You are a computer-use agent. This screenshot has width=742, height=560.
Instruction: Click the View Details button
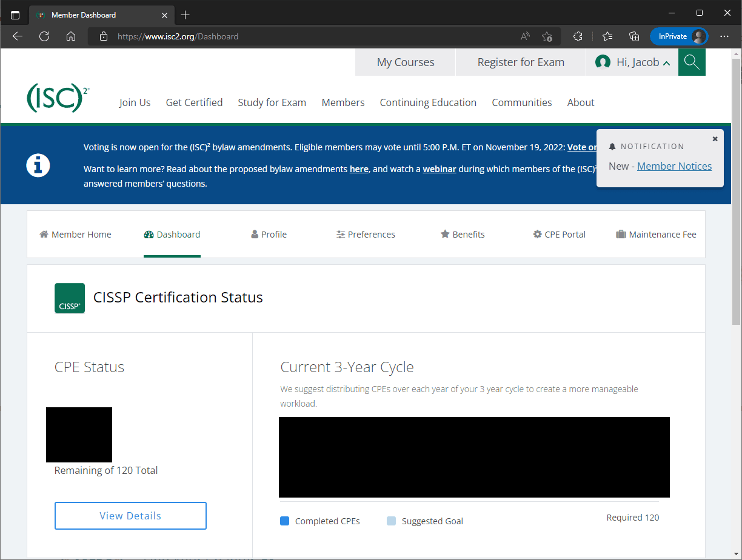click(x=130, y=515)
